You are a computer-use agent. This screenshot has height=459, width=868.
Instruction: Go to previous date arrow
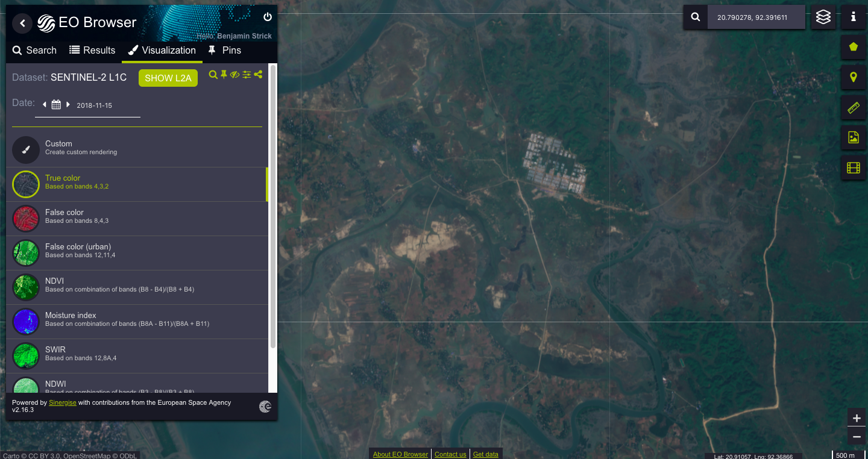click(x=44, y=105)
